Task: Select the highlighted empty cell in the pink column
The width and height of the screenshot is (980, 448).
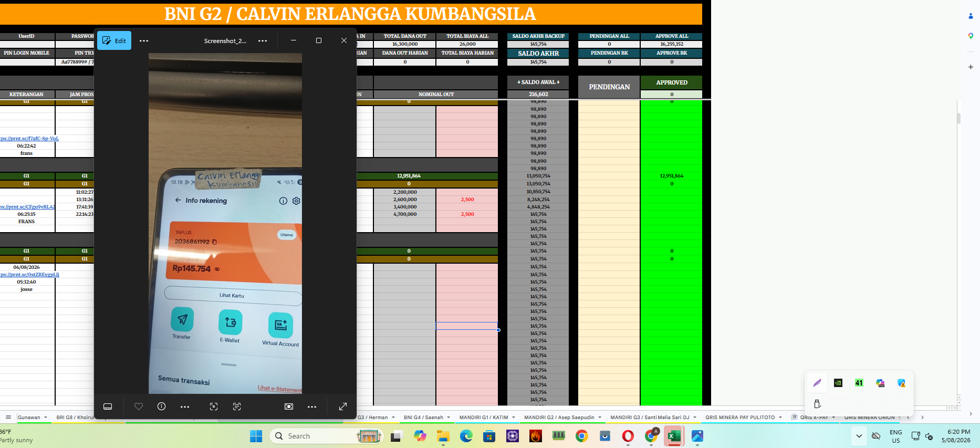Action: pos(467,326)
